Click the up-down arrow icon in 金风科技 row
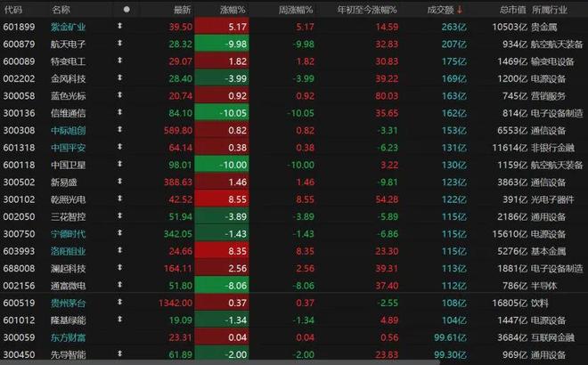The image size is (588, 365). pos(119,77)
